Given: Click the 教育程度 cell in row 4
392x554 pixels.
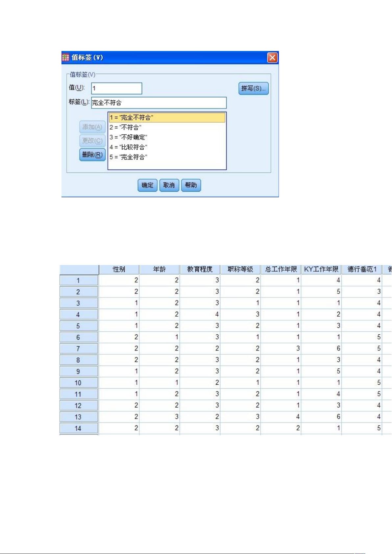Looking at the screenshot, I should (x=200, y=314).
